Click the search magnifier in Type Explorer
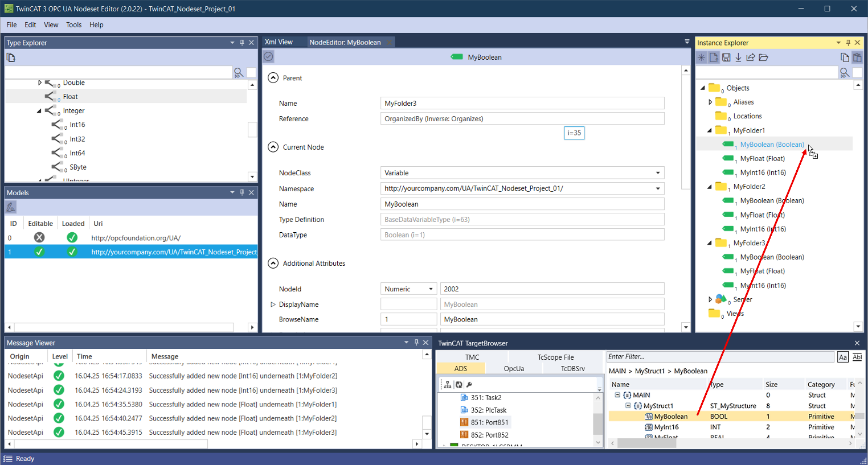This screenshot has width=868, height=465. [239, 73]
